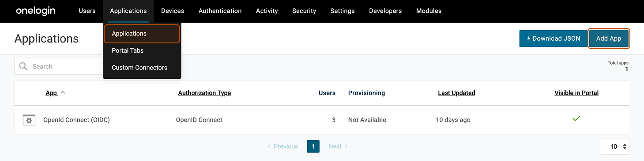Click the 10 days ago cell
Screen dimensions: 644x161
[453, 120]
